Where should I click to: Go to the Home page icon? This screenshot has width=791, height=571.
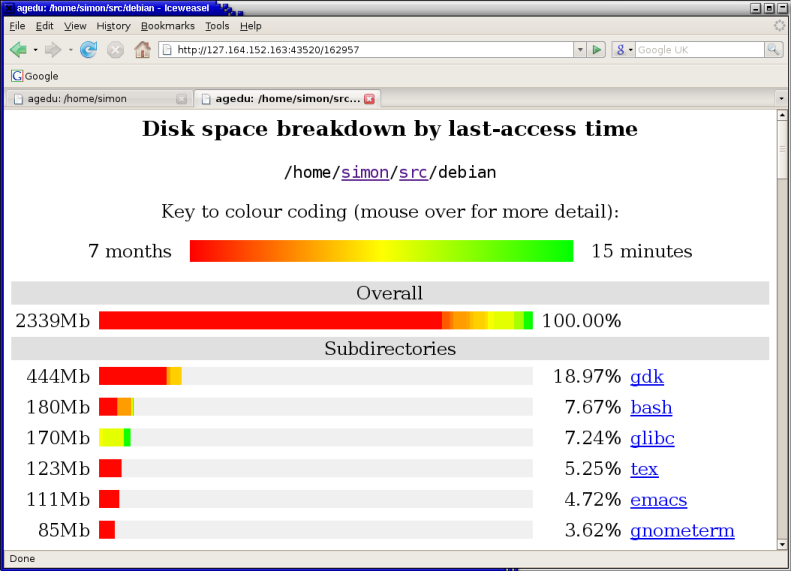click(142, 49)
